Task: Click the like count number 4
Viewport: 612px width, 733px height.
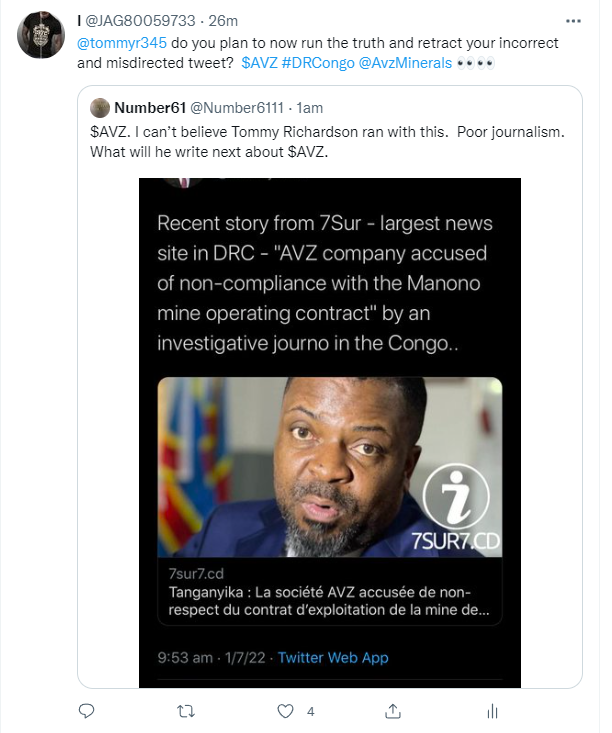Action: [x=311, y=712]
